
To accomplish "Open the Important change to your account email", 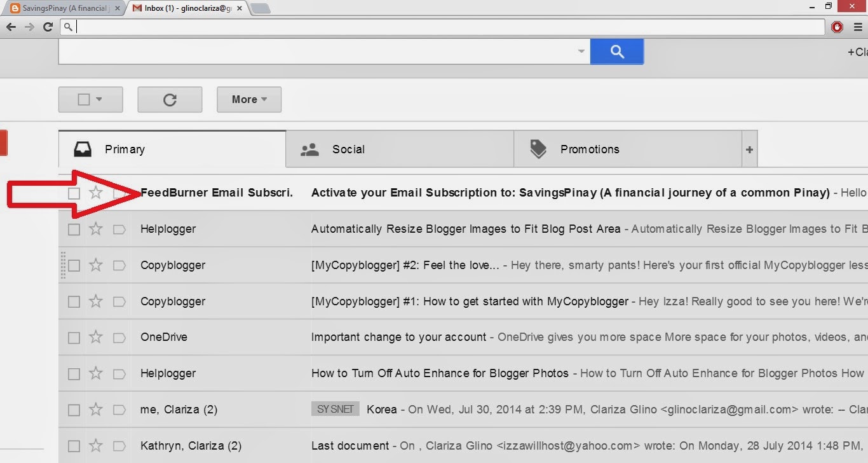I will (x=398, y=337).
